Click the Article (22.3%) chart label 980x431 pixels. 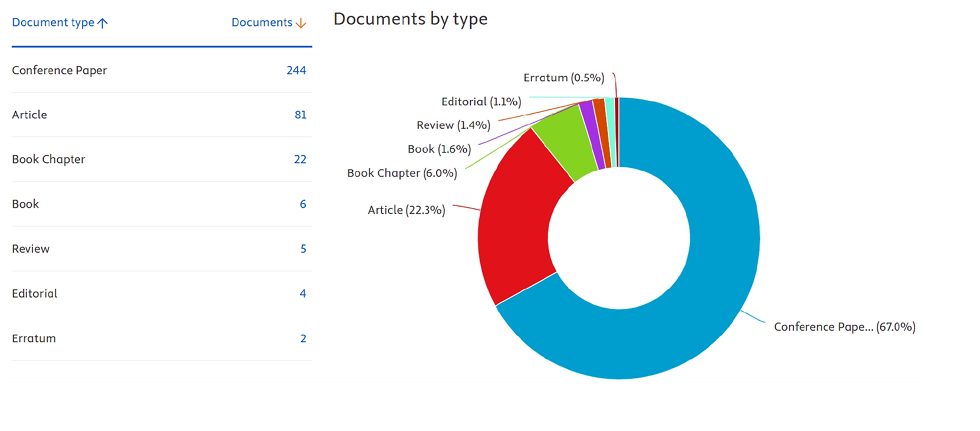tap(406, 210)
